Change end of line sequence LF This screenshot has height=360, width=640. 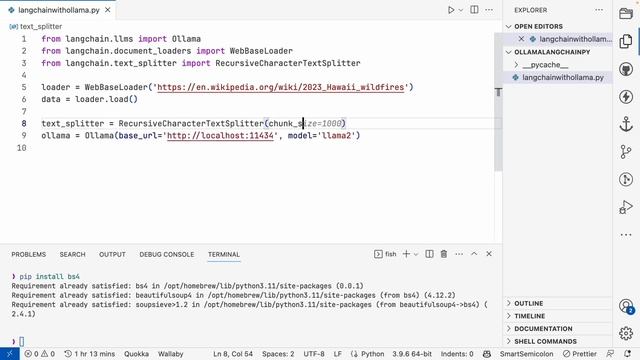(338, 354)
